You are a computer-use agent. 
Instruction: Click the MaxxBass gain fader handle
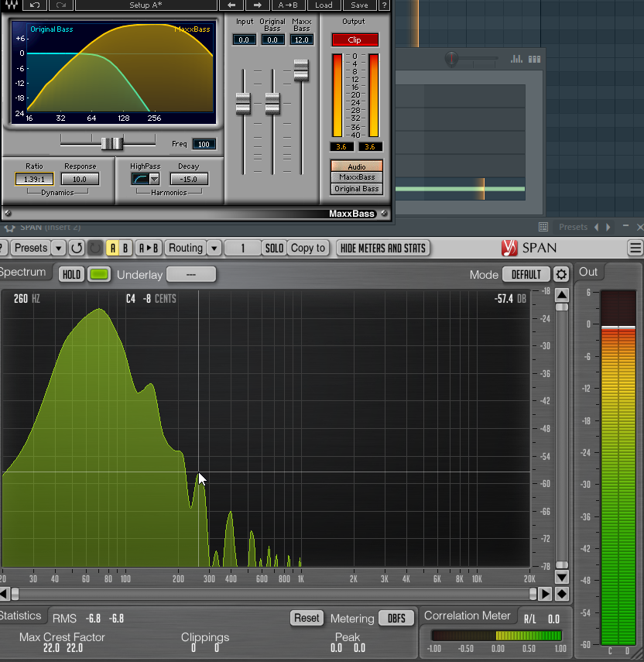(301, 71)
